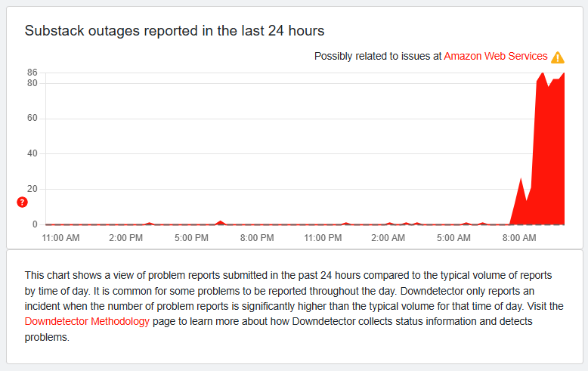Click the red question mark help icon
The width and height of the screenshot is (588, 371).
coord(22,203)
